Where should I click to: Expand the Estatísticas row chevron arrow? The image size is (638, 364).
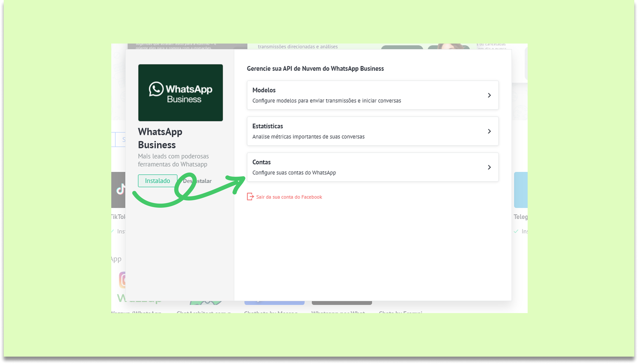click(489, 131)
